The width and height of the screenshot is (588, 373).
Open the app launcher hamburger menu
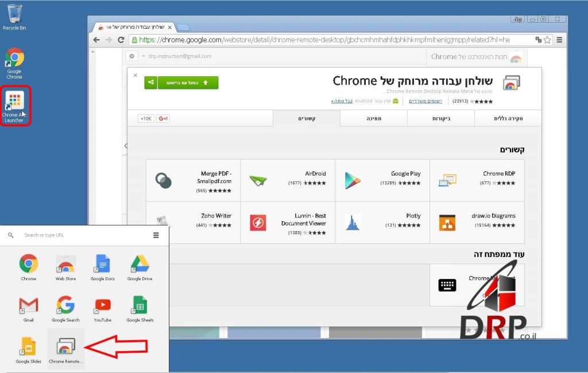pyautogui.click(x=156, y=235)
